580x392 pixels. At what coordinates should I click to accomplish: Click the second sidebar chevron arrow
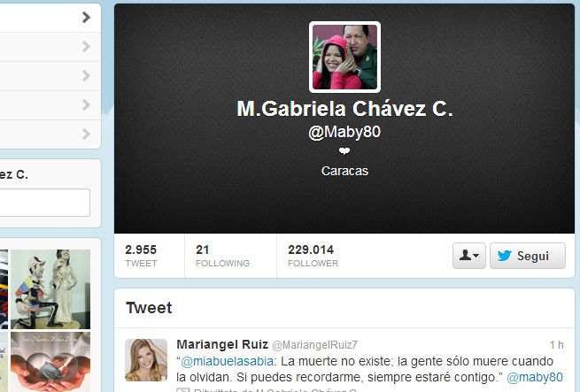[86, 46]
